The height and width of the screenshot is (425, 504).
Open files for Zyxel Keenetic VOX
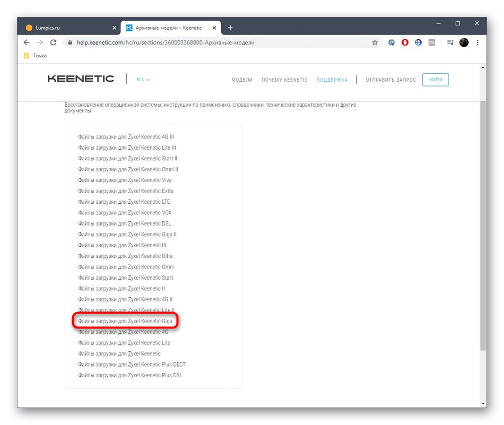pyautogui.click(x=125, y=212)
